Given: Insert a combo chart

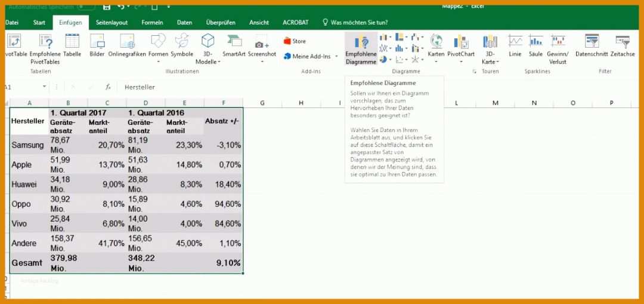Looking at the screenshot, I should pyautogui.click(x=417, y=48).
